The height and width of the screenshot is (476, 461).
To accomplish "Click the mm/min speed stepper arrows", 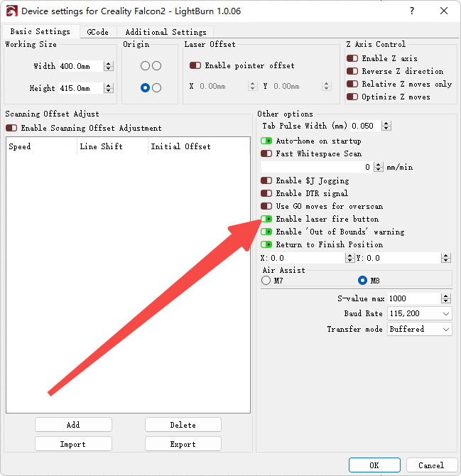I will [x=378, y=167].
